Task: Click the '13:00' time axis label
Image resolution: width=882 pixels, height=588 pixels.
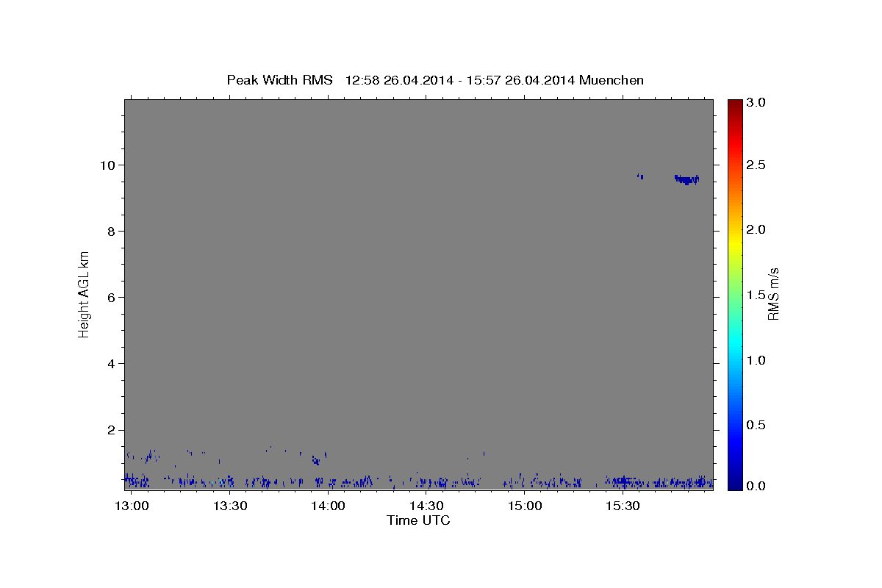Action: (132, 506)
